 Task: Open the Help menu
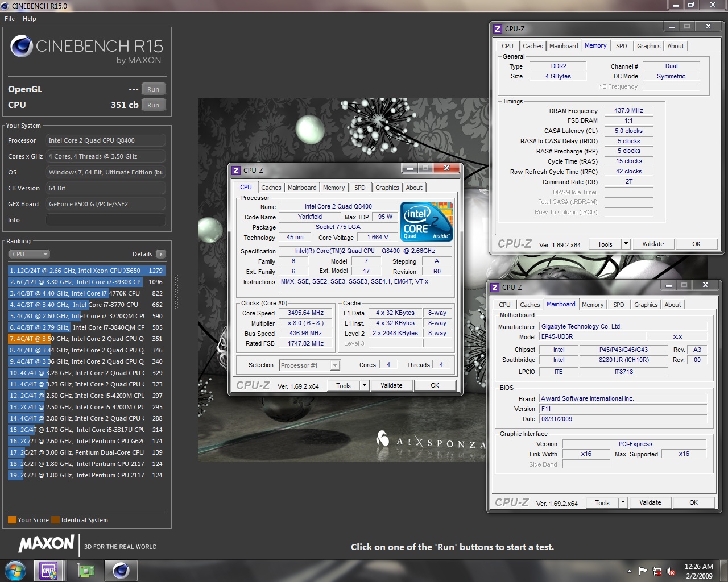(x=30, y=19)
